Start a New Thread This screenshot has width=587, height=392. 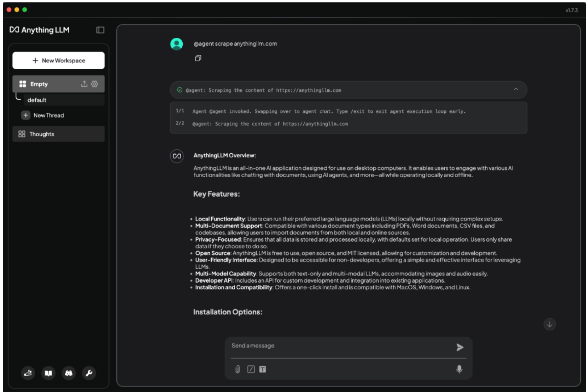pyautogui.click(x=43, y=115)
